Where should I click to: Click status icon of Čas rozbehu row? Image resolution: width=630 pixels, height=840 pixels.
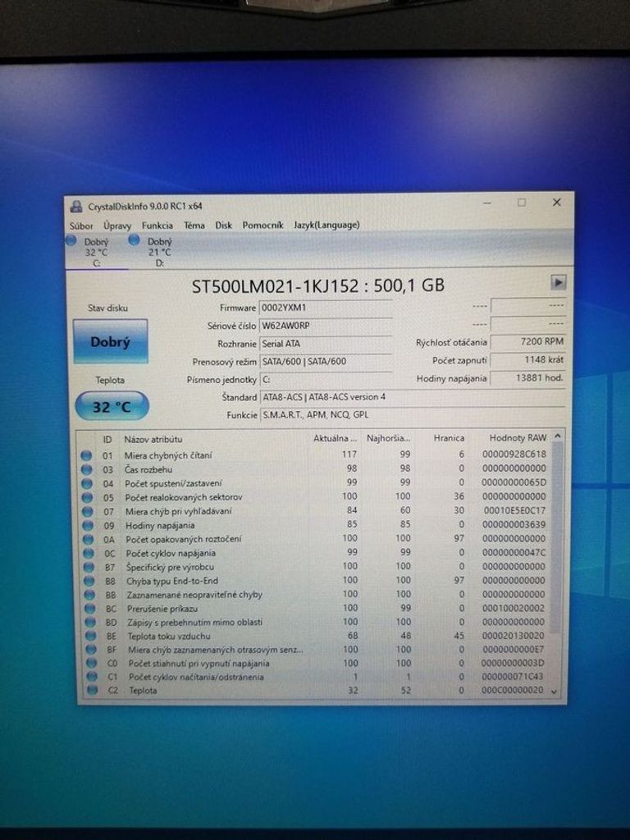[86, 469]
